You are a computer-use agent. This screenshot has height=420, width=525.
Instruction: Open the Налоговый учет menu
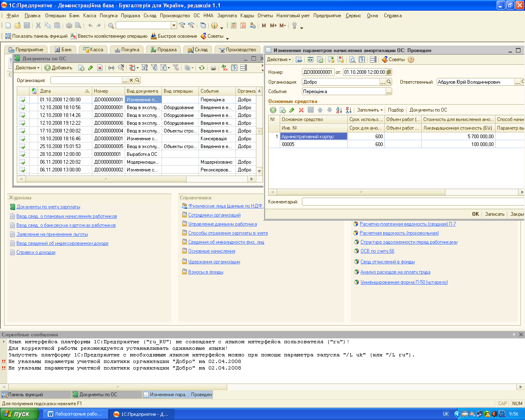293,16
